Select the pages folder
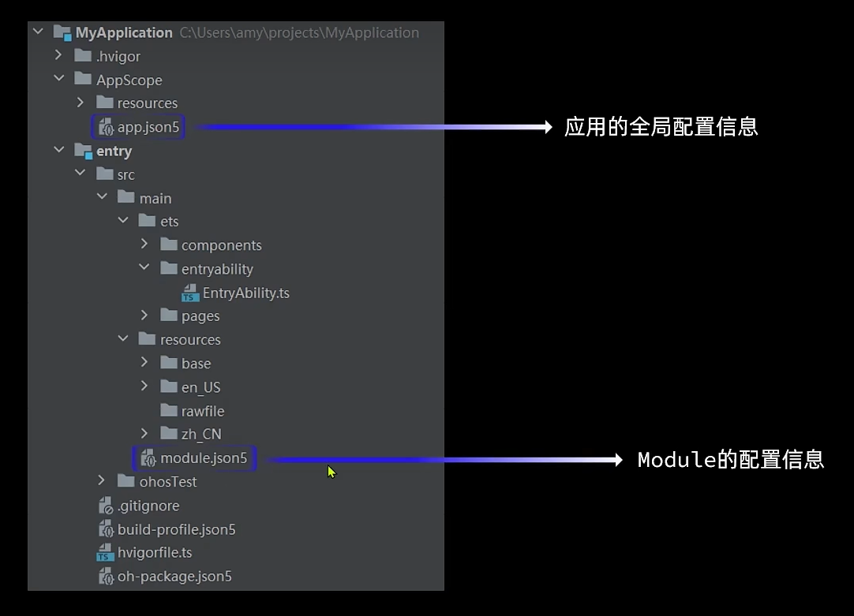The image size is (854, 616). coord(200,316)
